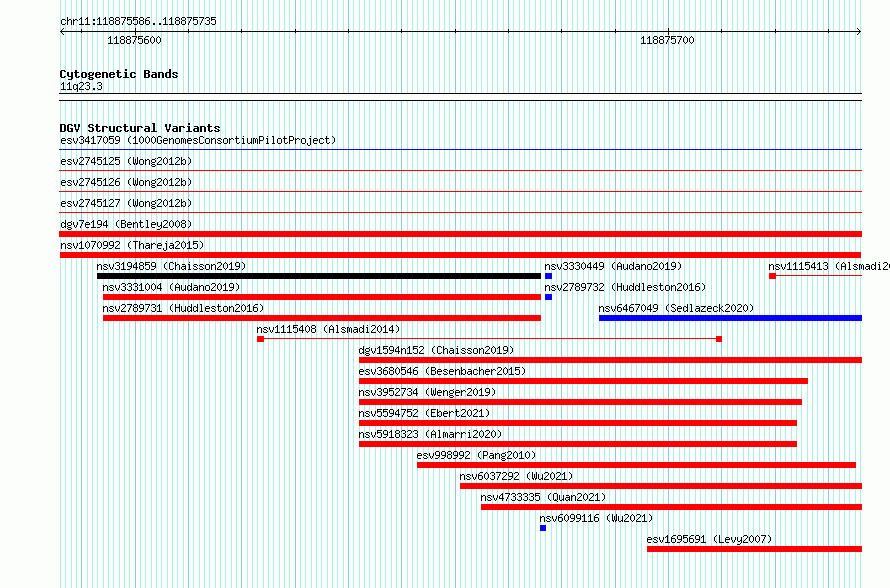Select the red esv998992 Pang2010 bar
Image resolution: width=890 pixels, height=588 pixels.
point(636,465)
